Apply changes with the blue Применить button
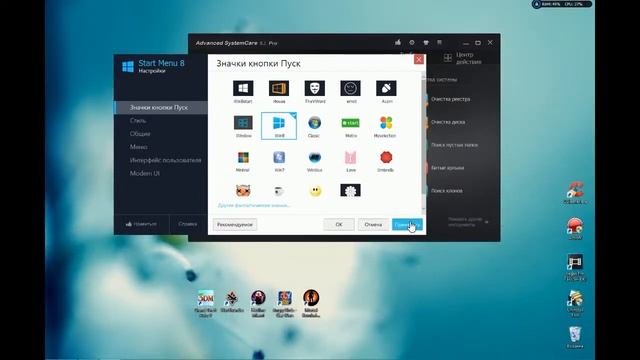This screenshot has height=360, width=640. coord(407,224)
